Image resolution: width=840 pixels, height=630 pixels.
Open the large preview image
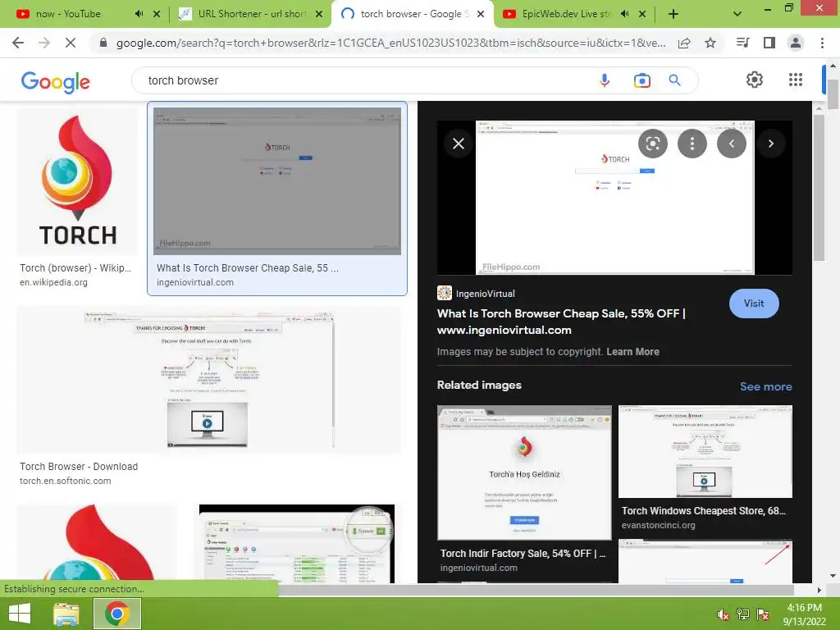tap(614, 197)
